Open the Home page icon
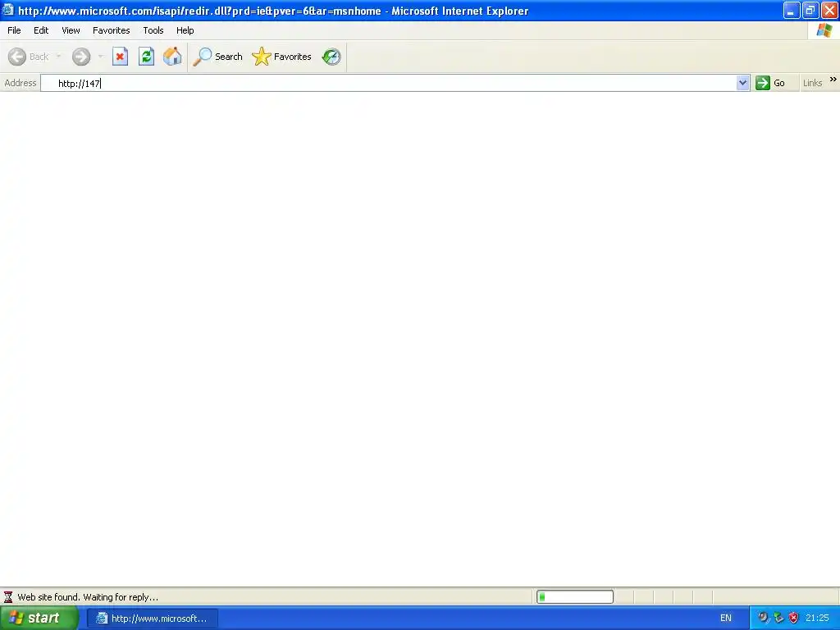The image size is (840, 630). click(172, 57)
